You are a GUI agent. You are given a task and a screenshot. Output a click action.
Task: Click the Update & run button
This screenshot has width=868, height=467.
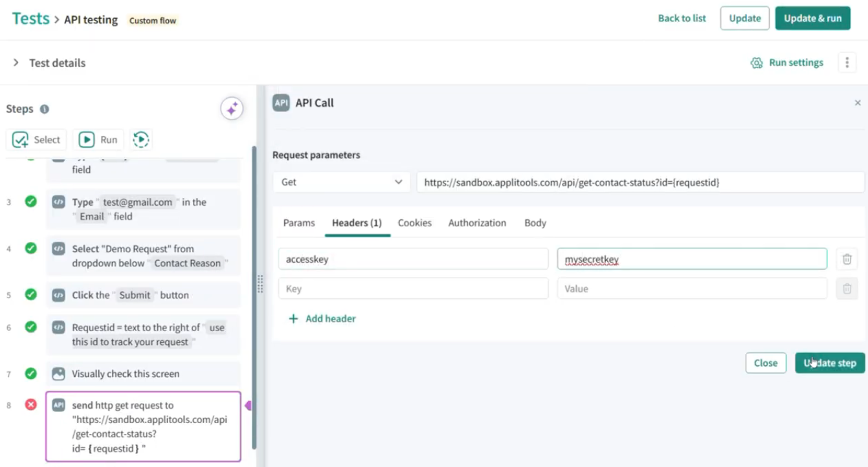(x=812, y=18)
